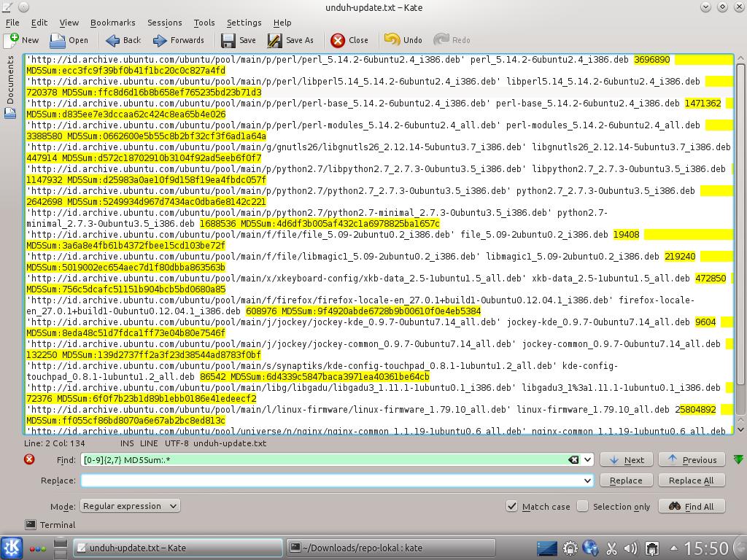
Task: Find the Next match
Action: tap(627, 459)
